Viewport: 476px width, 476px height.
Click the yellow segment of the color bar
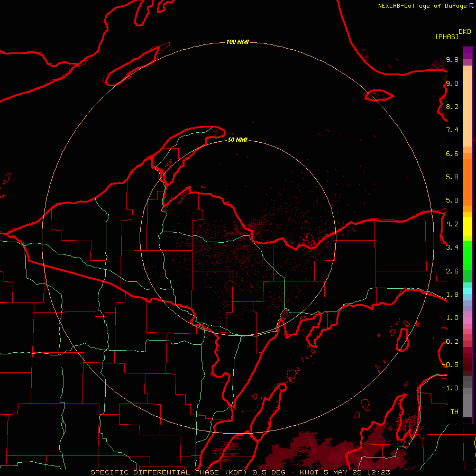pyautogui.click(x=467, y=226)
